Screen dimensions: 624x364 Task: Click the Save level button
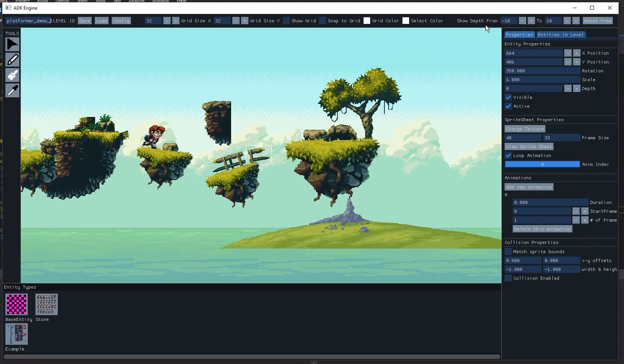tap(85, 21)
